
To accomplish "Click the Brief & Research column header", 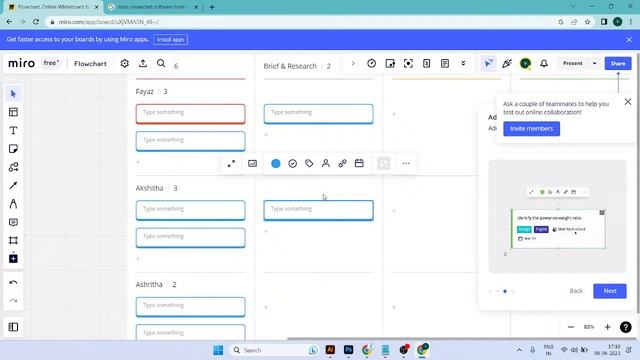I will (x=290, y=66).
